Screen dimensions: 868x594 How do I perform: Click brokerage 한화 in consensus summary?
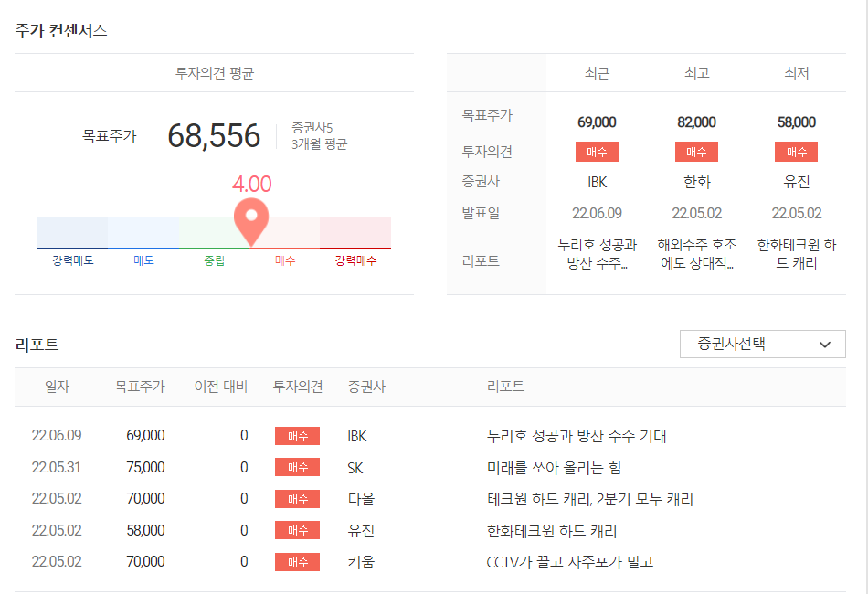[696, 182]
